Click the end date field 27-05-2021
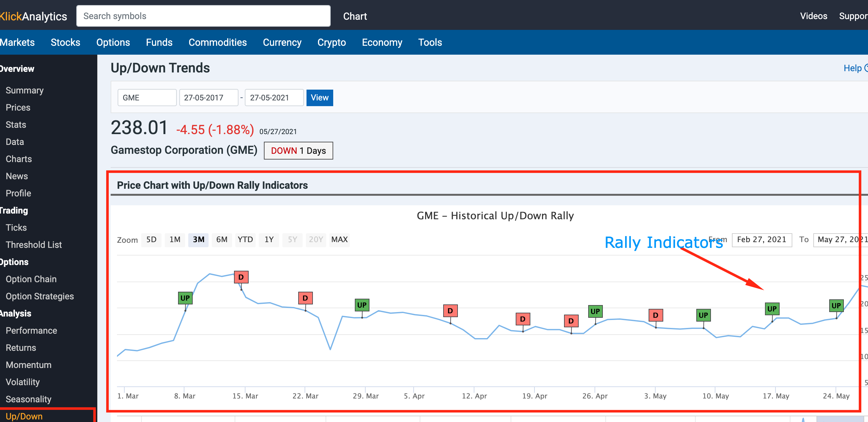 coord(274,98)
